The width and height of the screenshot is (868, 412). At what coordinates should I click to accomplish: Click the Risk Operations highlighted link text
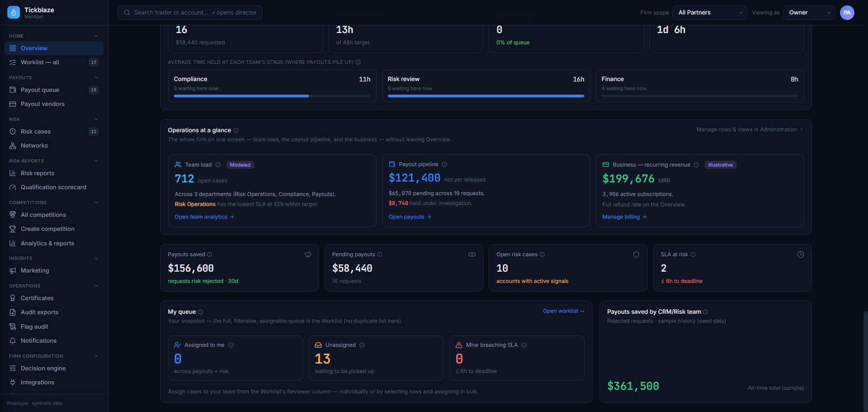(195, 204)
